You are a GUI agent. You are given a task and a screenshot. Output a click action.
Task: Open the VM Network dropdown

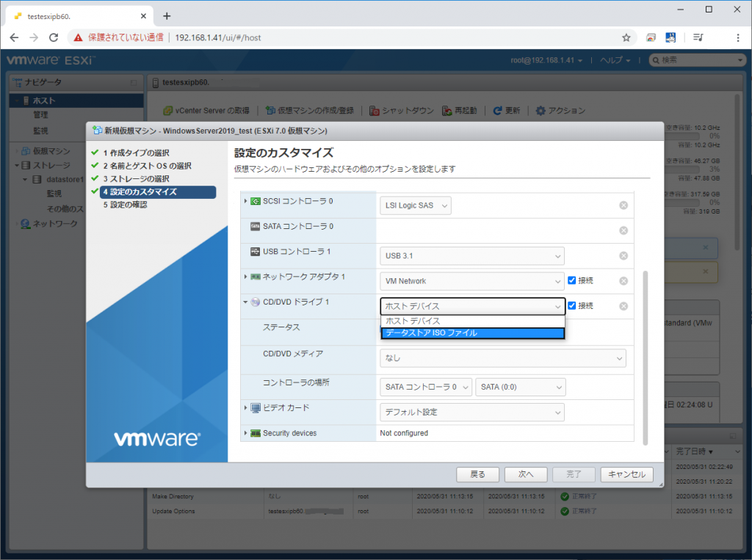(472, 281)
